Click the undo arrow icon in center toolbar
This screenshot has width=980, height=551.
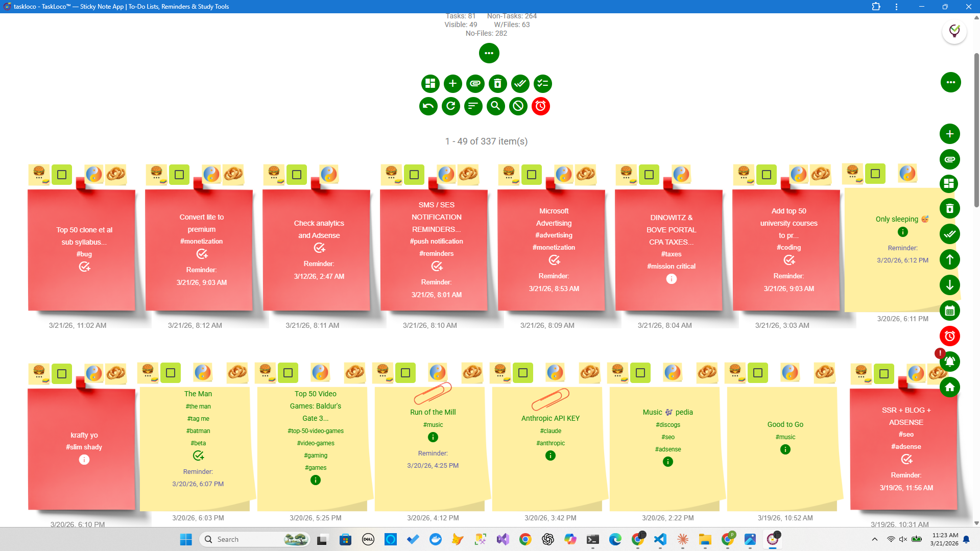pyautogui.click(x=428, y=106)
